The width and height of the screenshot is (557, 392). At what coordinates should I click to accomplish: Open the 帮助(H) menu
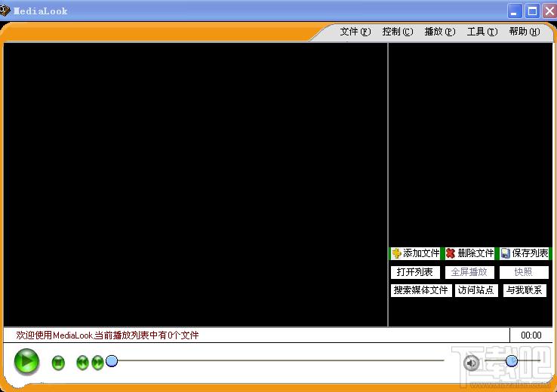(x=525, y=32)
